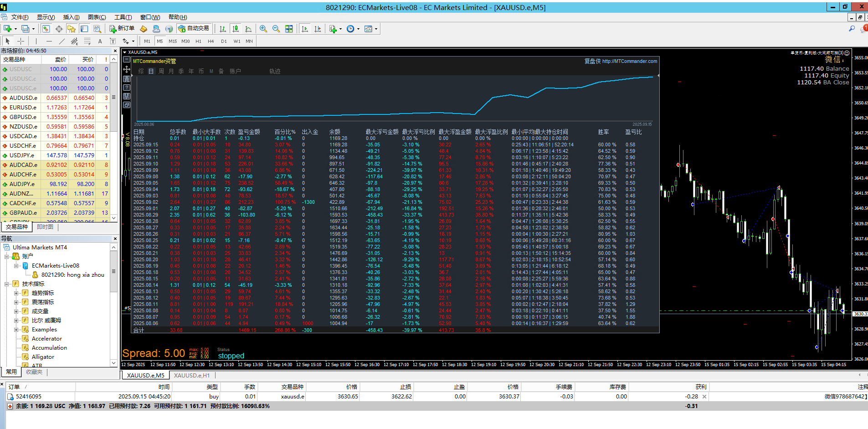Switch timeframe to M1
The height and width of the screenshot is (429, 868).
(x=147, y=41)
